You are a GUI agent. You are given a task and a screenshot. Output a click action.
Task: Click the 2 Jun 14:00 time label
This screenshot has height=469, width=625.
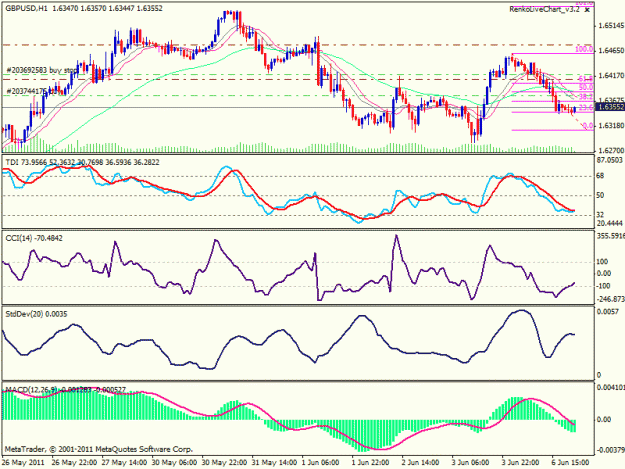coord(423,463)
